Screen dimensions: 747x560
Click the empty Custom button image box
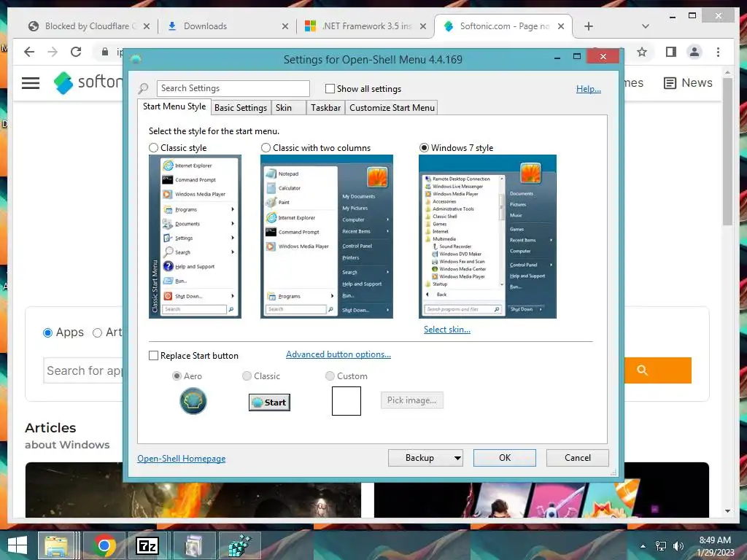(x=347, y=401)
